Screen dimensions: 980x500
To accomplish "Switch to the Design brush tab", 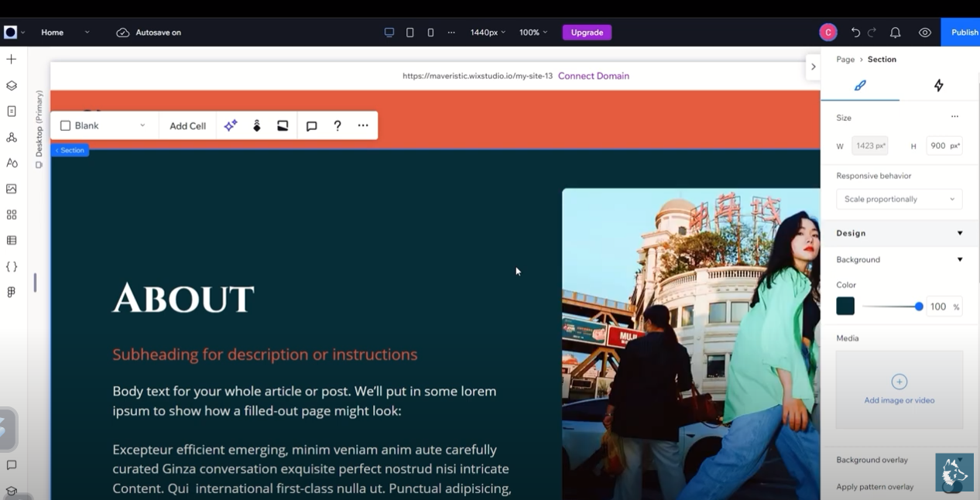I will pos(860,86).
